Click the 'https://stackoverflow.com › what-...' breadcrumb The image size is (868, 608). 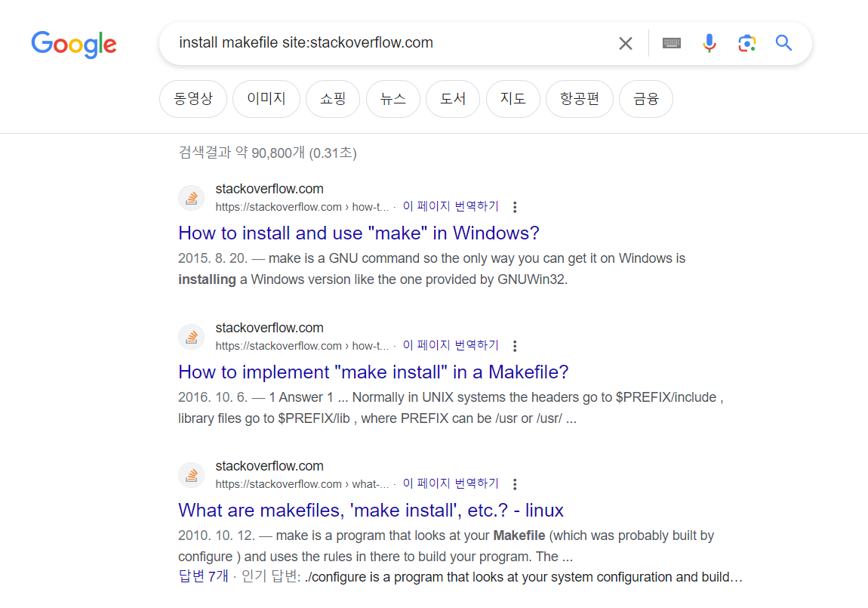pos(302,484)
